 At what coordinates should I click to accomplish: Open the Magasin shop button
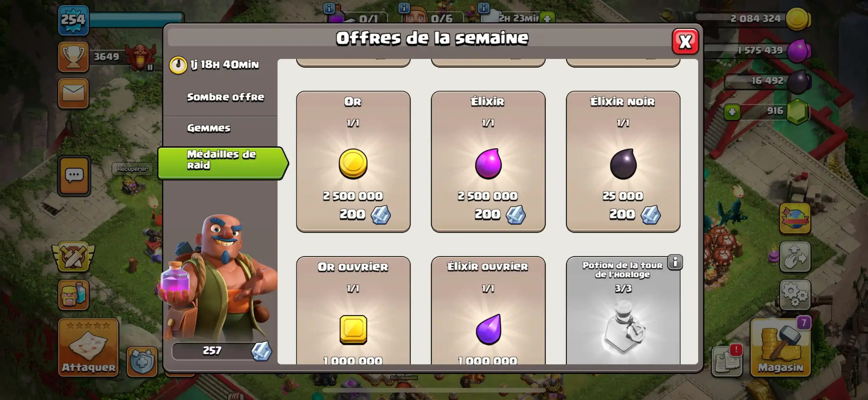point(781,348)
